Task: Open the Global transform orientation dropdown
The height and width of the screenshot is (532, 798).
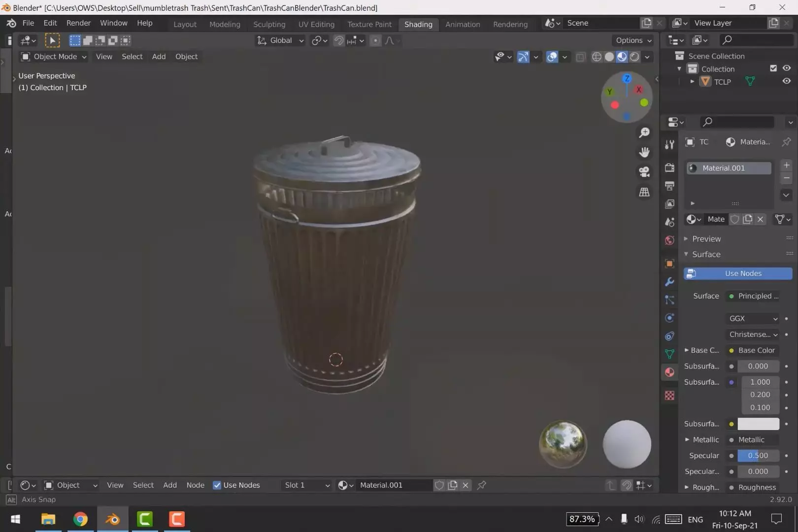Action: 280,40
